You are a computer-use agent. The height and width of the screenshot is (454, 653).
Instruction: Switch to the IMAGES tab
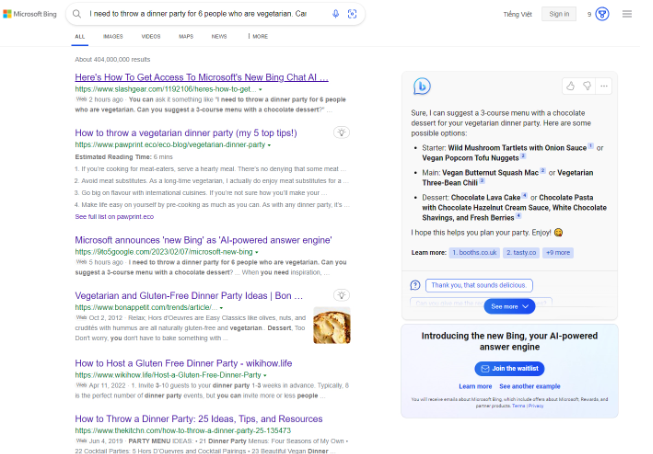113,36
